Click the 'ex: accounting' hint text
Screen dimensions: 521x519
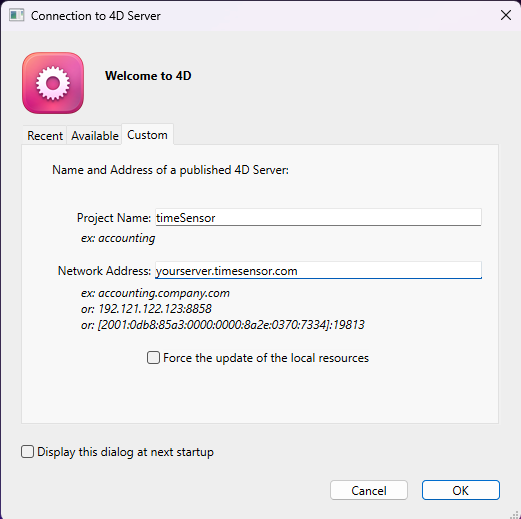(118, 238)
